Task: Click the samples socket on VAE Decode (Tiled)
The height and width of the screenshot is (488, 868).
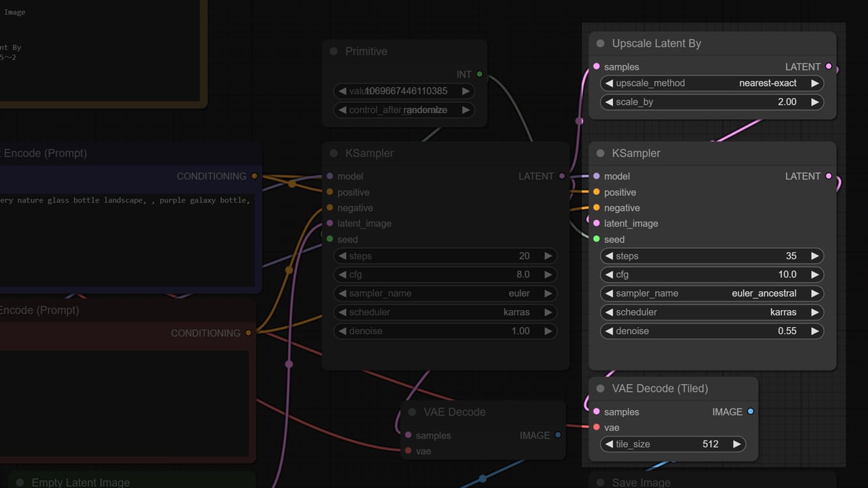Action: [596, 412]
